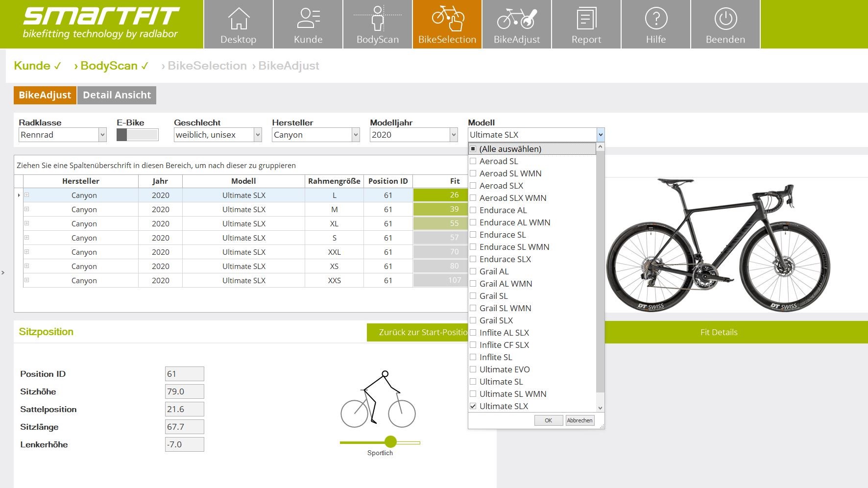Sort table by Rahmengröße column header
Screen dimensions: 868x488
334,181
